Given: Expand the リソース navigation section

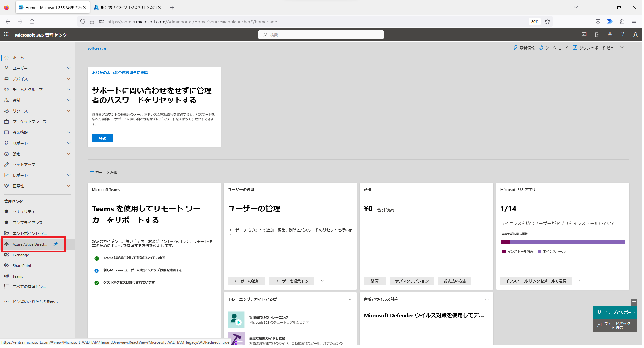Looking at the screenshot, I should 69,111.
